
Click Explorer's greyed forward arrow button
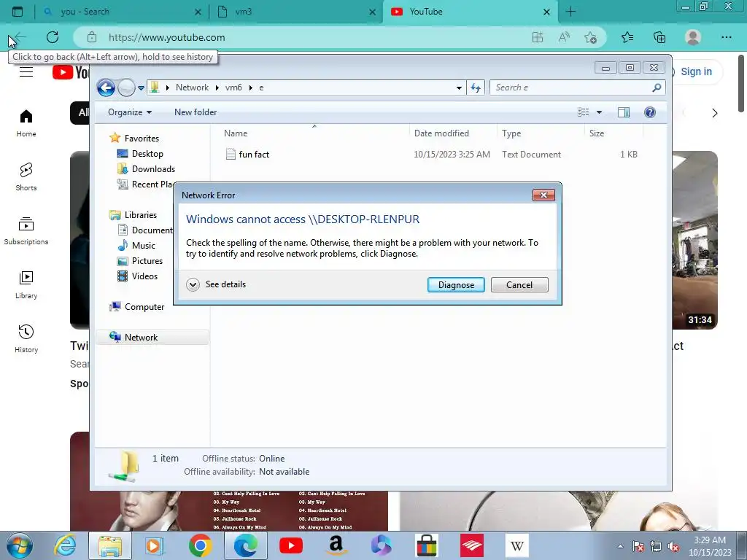point(126,87)
